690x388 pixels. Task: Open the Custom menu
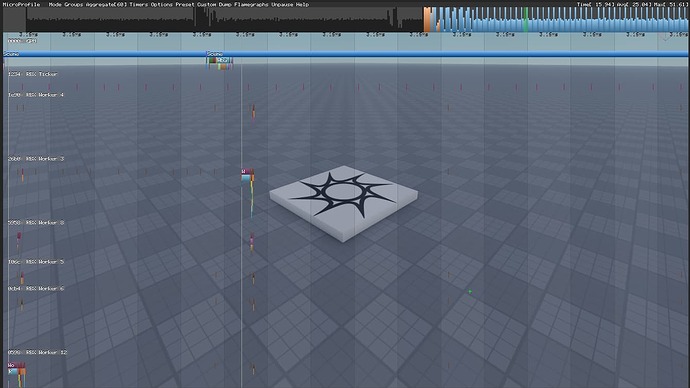(x=206, y=4)
